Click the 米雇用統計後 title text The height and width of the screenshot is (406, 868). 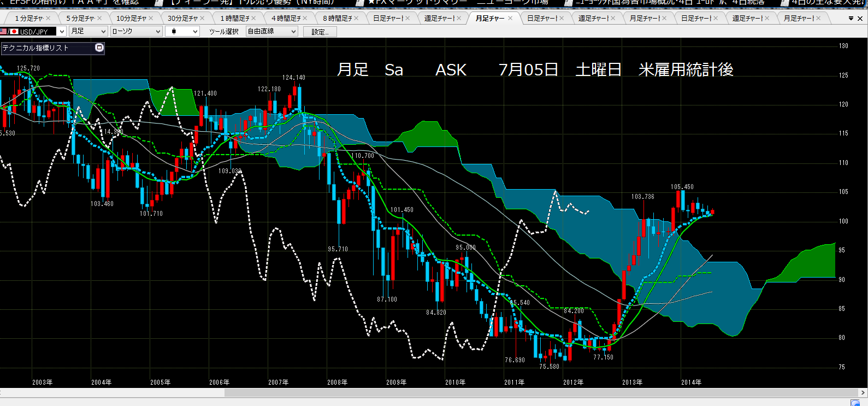686,70
